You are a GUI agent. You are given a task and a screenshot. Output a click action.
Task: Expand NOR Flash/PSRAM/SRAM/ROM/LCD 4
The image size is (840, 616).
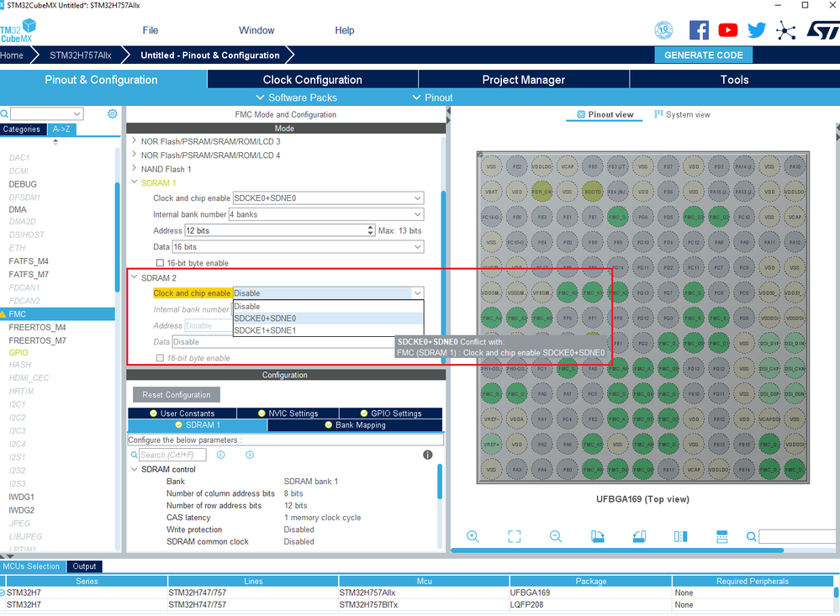[x=134, y=155]
